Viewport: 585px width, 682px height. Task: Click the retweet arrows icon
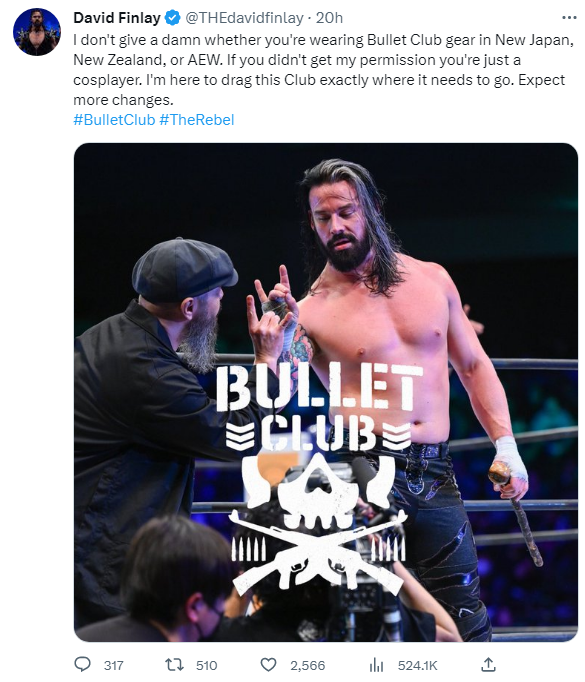174,665
